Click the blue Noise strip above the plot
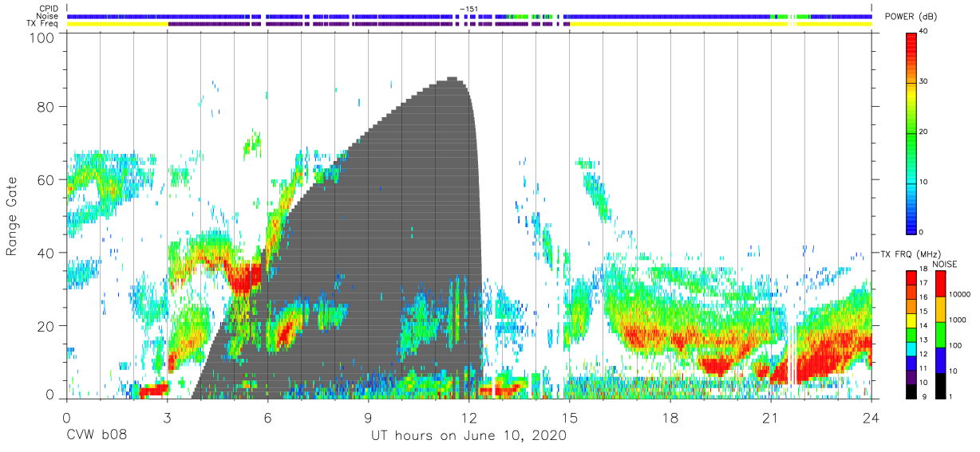This screenshot has width=980, height=452. 468,16
